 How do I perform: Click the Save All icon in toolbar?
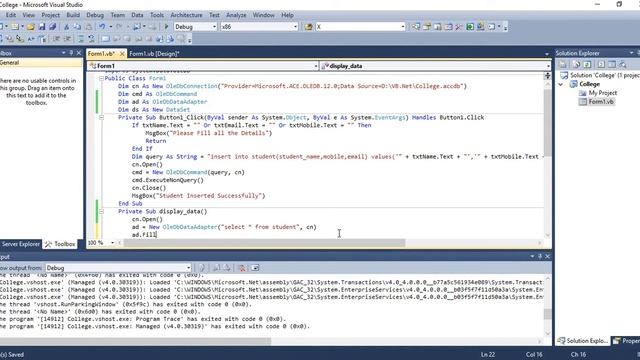coord(52,27)
